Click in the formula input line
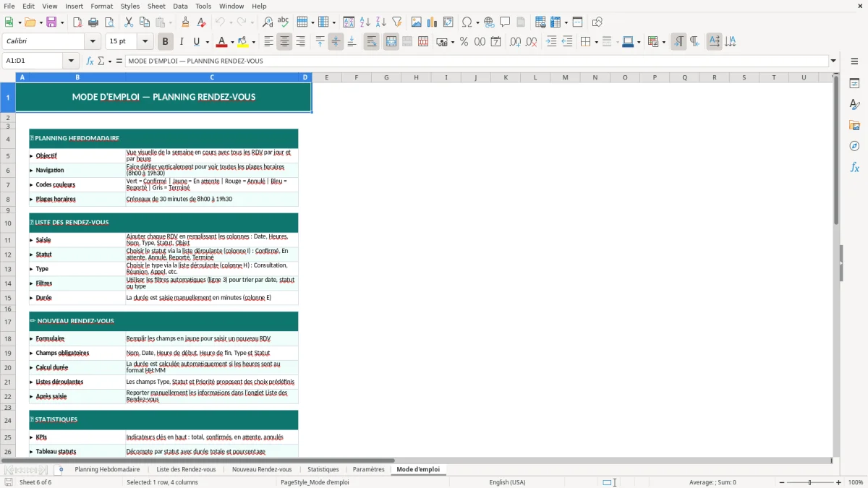 (x=476, y=61)
